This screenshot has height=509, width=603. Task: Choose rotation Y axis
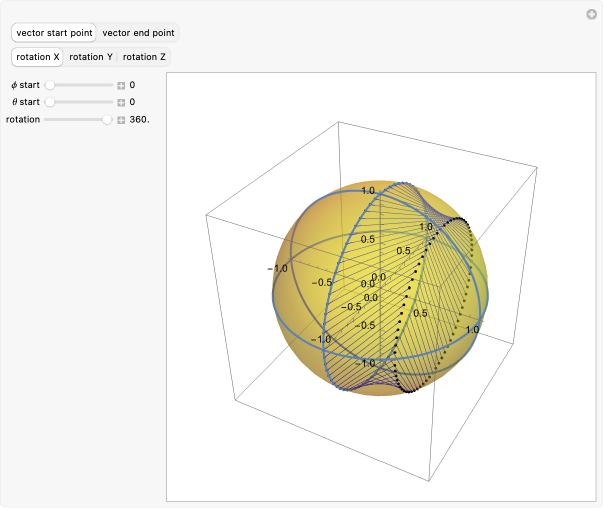[x=91, y=57]
